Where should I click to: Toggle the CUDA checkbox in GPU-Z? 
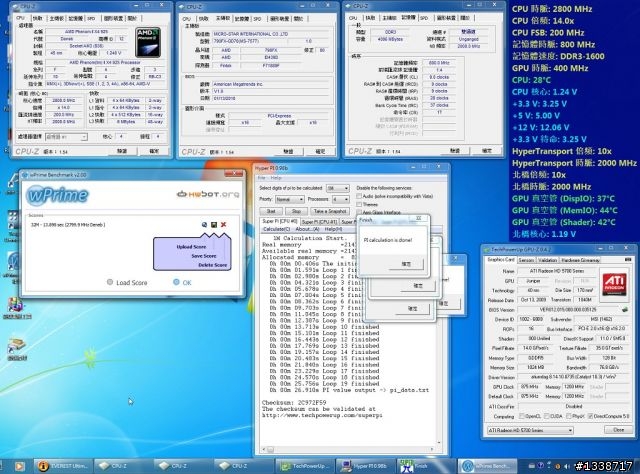click(x=547, y=416)
